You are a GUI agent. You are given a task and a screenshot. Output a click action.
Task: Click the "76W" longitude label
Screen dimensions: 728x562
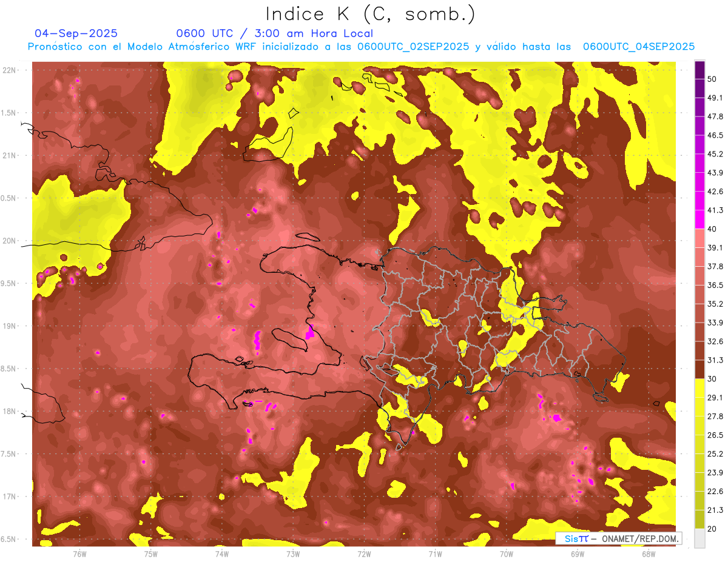[x=79, y=554]
